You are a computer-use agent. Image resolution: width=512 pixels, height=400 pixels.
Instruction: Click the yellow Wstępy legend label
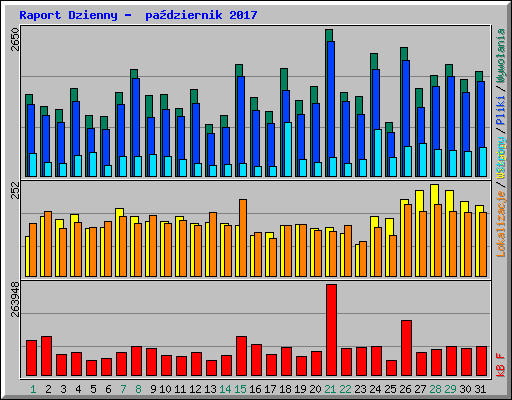[501, 158]
